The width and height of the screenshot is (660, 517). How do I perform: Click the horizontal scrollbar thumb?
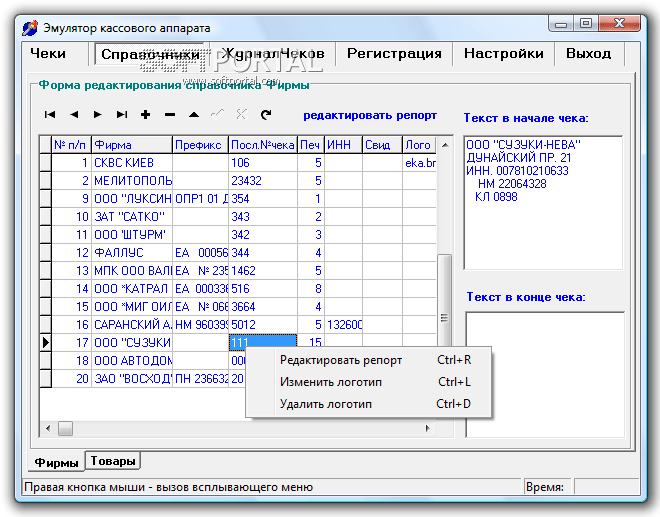65,429
